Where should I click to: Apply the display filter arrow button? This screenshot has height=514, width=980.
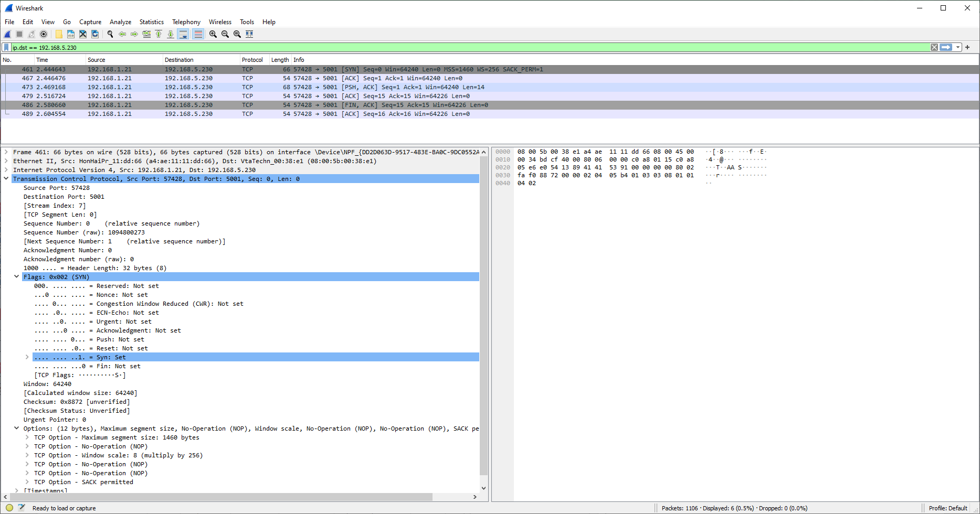(x=946, y=47)
